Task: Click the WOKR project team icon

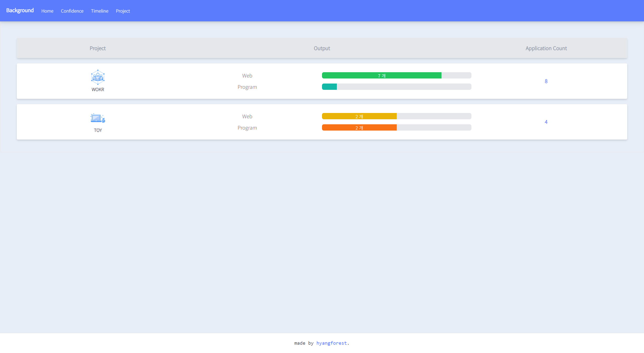Action: click(98, 77)
